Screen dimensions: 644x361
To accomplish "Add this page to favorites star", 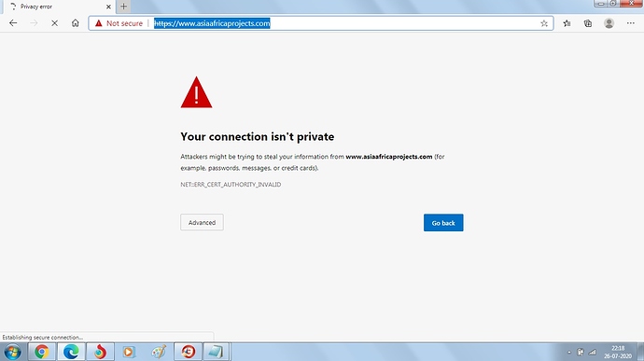I will (544, 23).
